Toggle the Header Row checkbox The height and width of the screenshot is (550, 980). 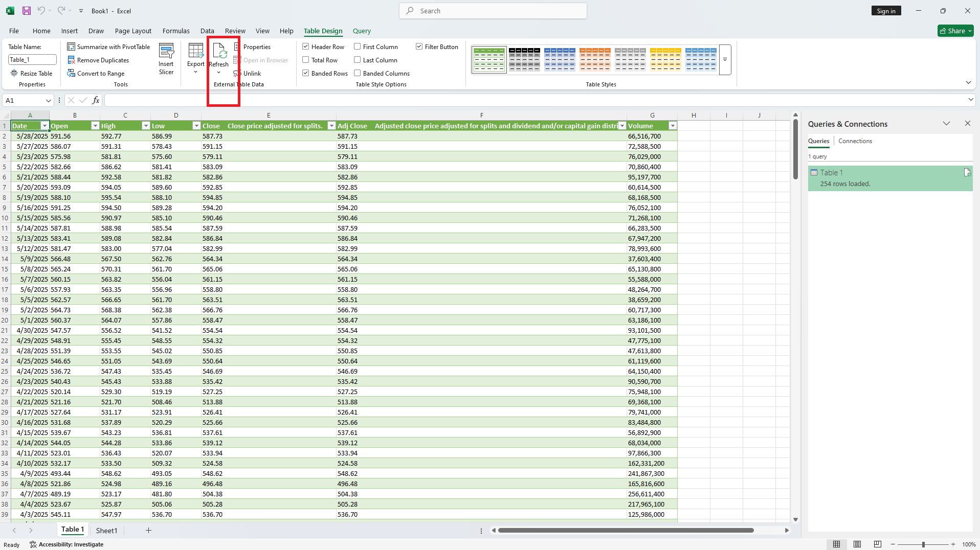[x=305, y=47]
